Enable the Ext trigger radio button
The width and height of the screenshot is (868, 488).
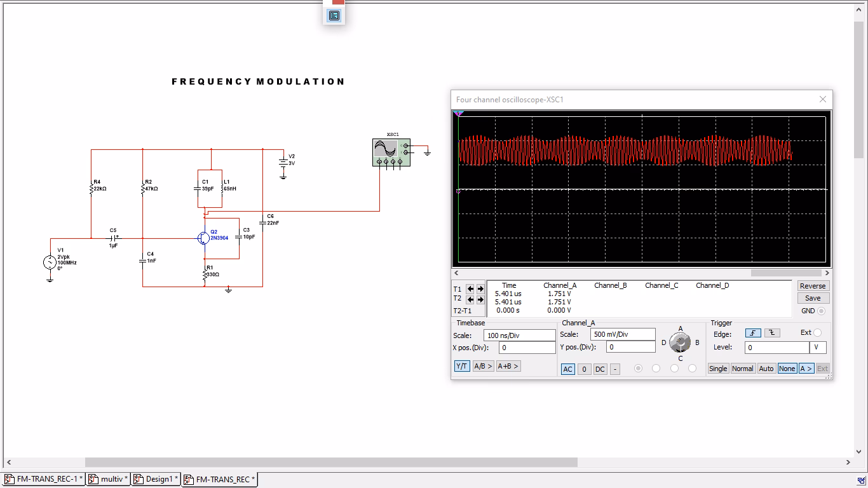click(x=817, y=332)
